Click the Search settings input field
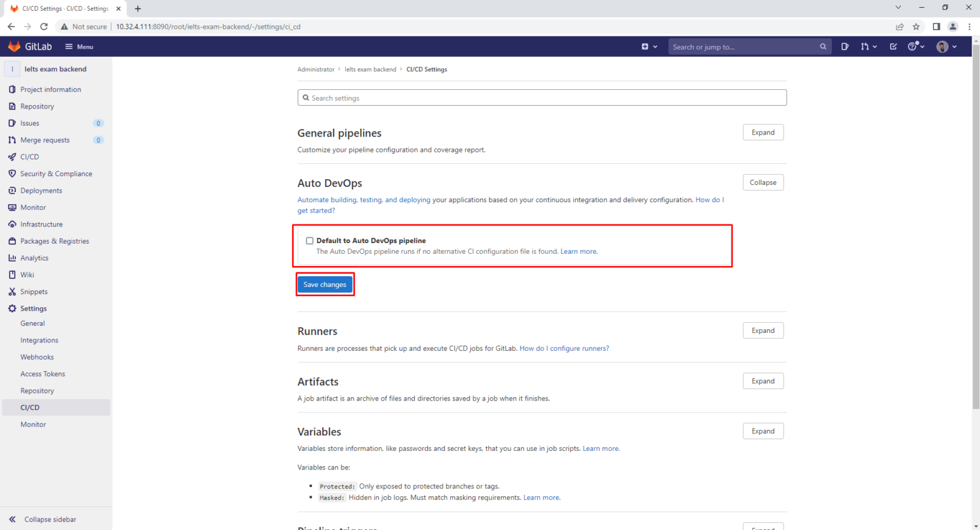The width and height of the screenshot is (980, 530). pos(542,98)
